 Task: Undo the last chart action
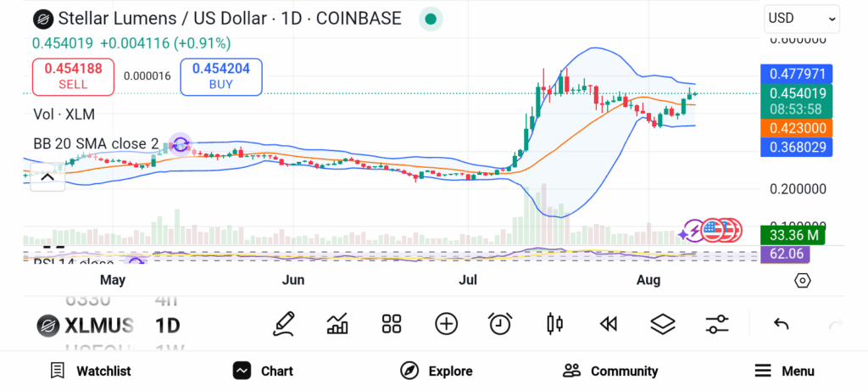782,324
